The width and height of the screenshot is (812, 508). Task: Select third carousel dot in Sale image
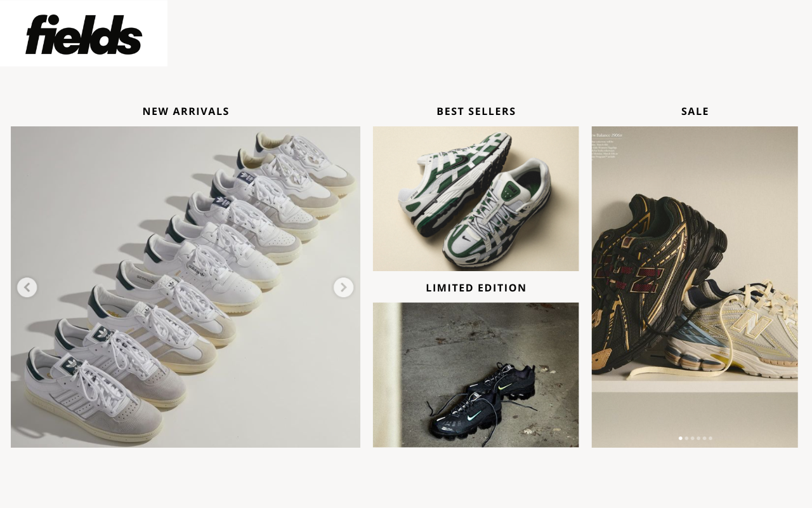pos(693,438)
